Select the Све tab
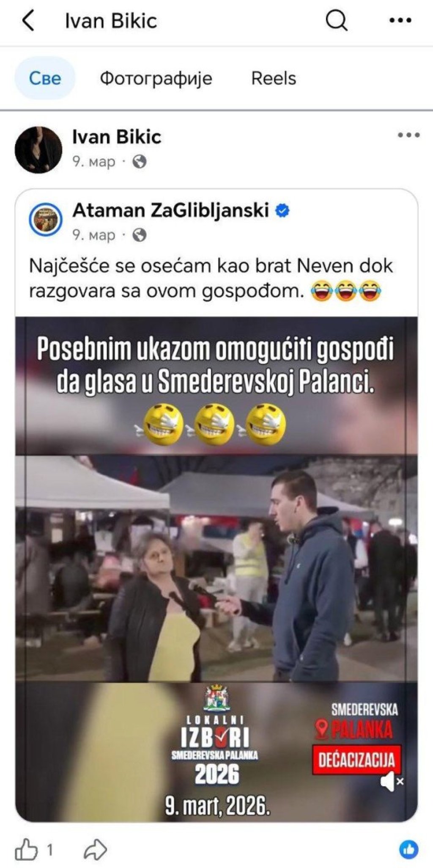This screenshot has width=433, height=868. pyautogui.click(x=45, y=78)
